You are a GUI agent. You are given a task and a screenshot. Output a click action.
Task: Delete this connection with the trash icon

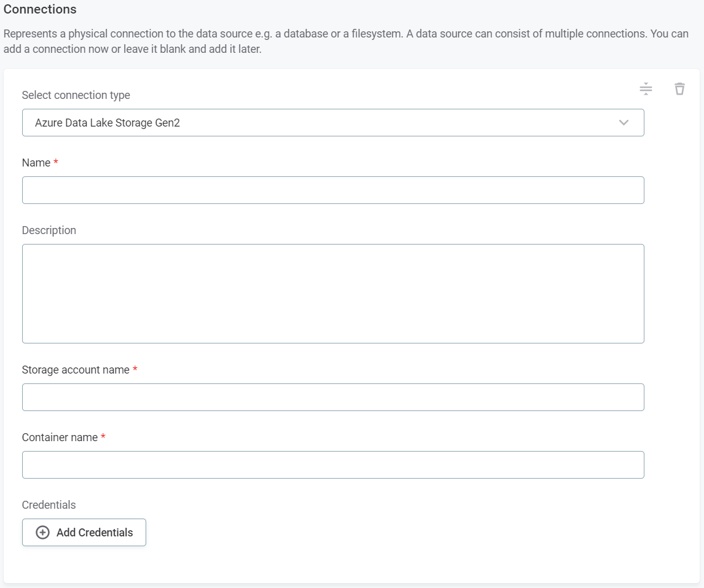[x=679, y=89]
